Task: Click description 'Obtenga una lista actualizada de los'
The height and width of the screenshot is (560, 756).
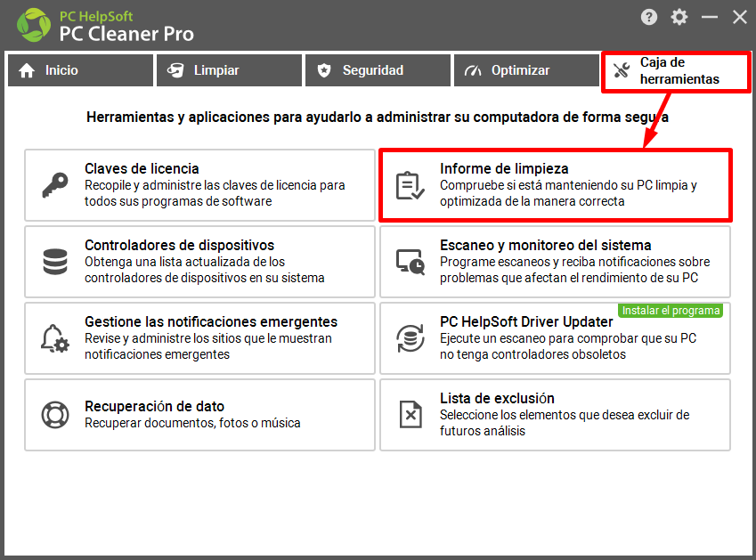Action: tap(205, 270)
